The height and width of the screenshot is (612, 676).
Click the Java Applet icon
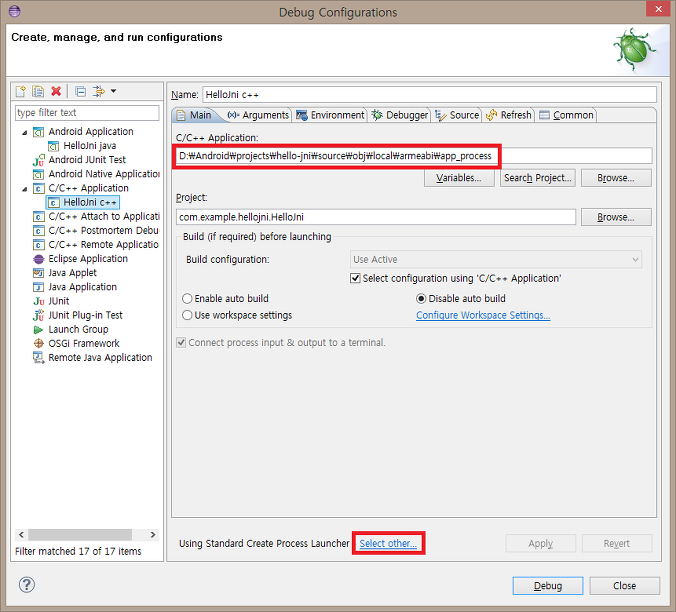pyautogui.click(x=39, y=273)
